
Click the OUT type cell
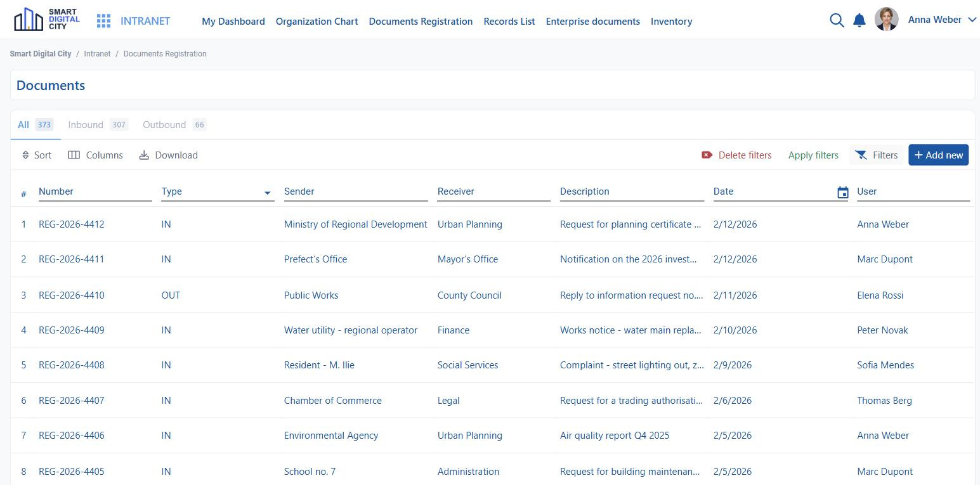click(171, 295)
